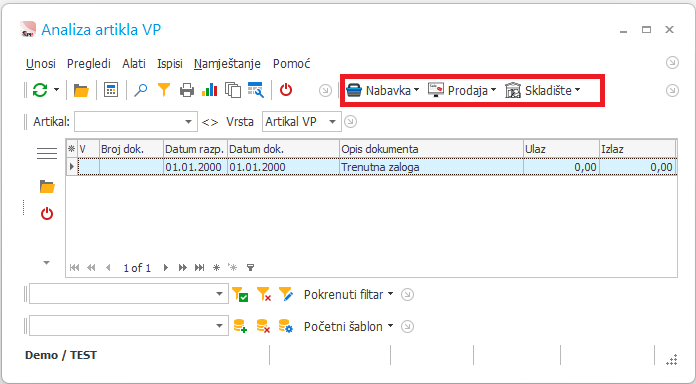This screenshot has height=384, width=696.
Task: Open the Unosi menu
Action: coord(40,64)
